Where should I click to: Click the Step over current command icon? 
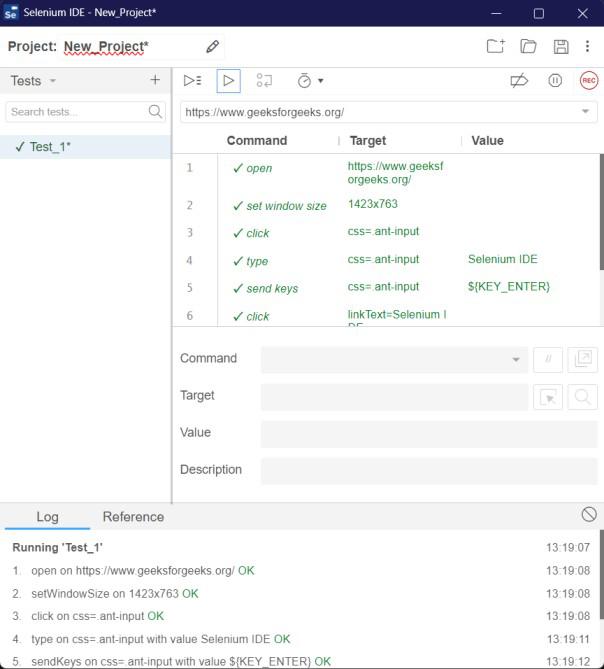pos(264,81)
